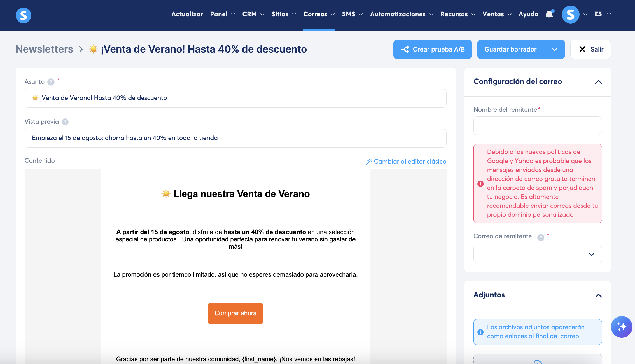The width and height of the screenshot is (635, 364).
Task: Open the AI assistant sparkle button
Action: click(621, 327)
